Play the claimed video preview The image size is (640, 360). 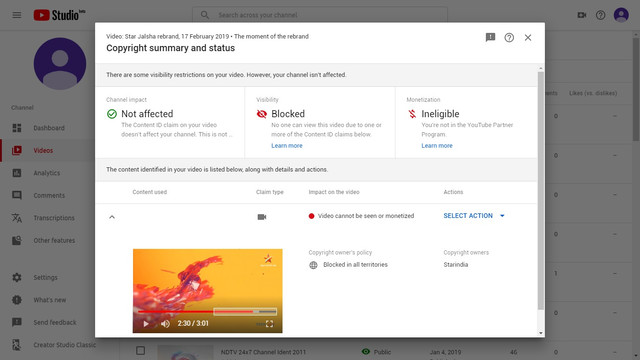[x=146, y=324]
